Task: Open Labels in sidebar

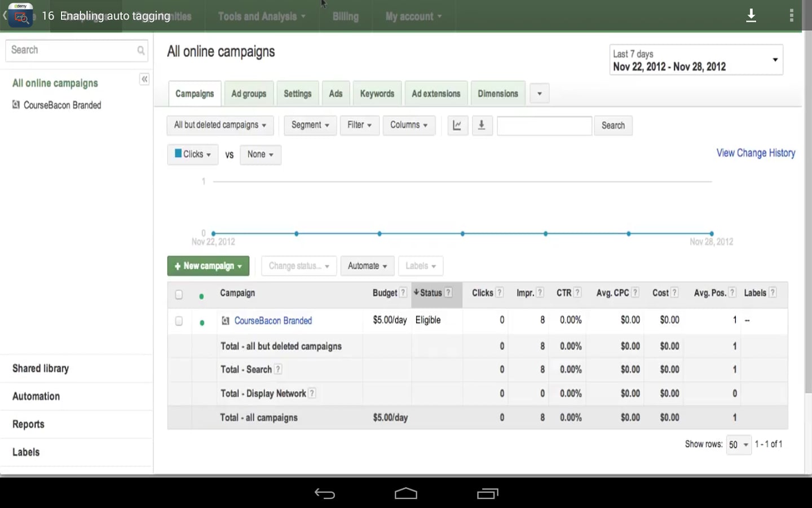Action: coord(26,452)
